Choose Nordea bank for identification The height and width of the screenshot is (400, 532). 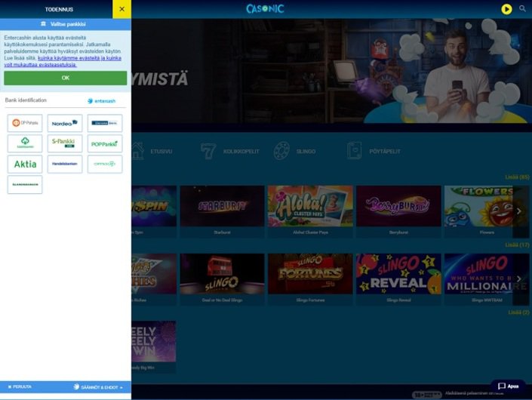click(x=65, y=123)
